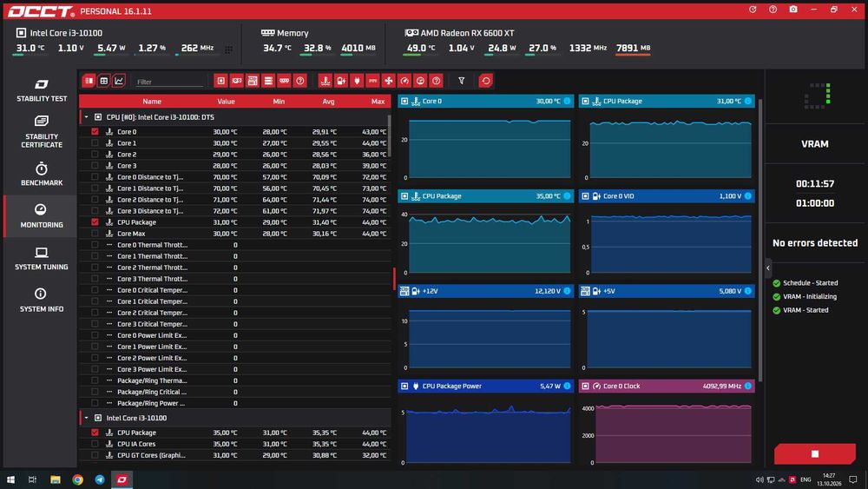The image size is (868, 489).
Task: Uncheck the DTS CPU Package checkbox
Action: [x=95, y=222]
